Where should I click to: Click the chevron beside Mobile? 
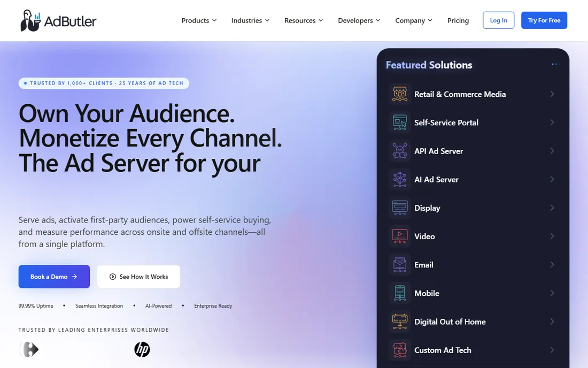(x=552, y=293)
